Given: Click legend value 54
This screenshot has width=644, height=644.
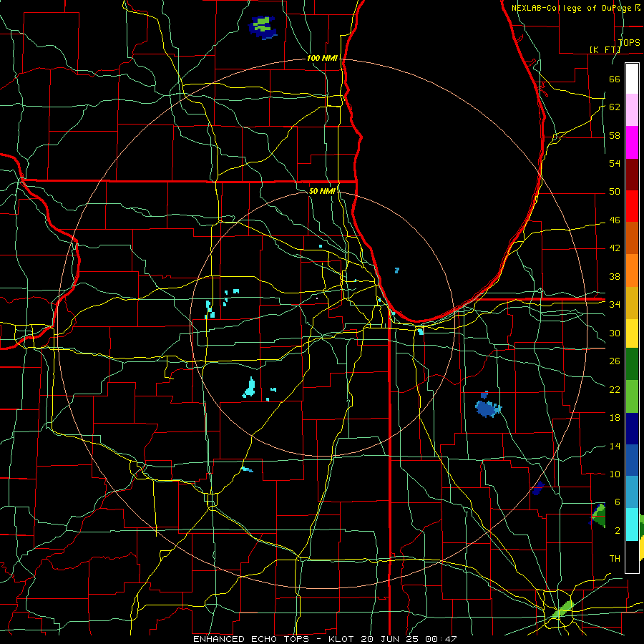Looking at the screenshot, I should click(615, 163).
